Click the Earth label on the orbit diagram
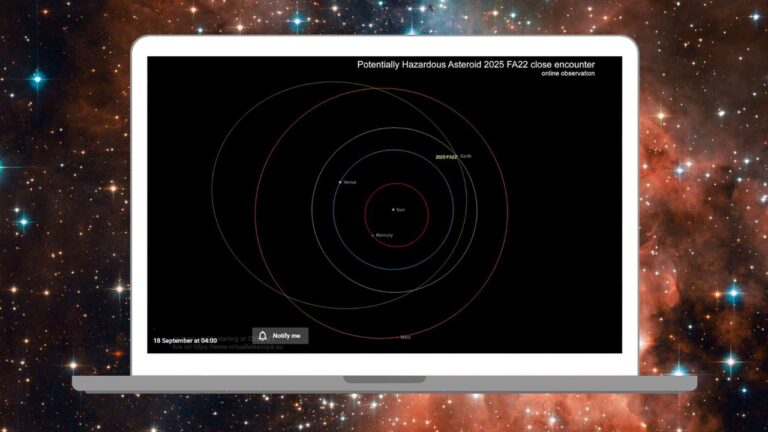Screen dimensions: 768x432 click(x=466, y=156)
